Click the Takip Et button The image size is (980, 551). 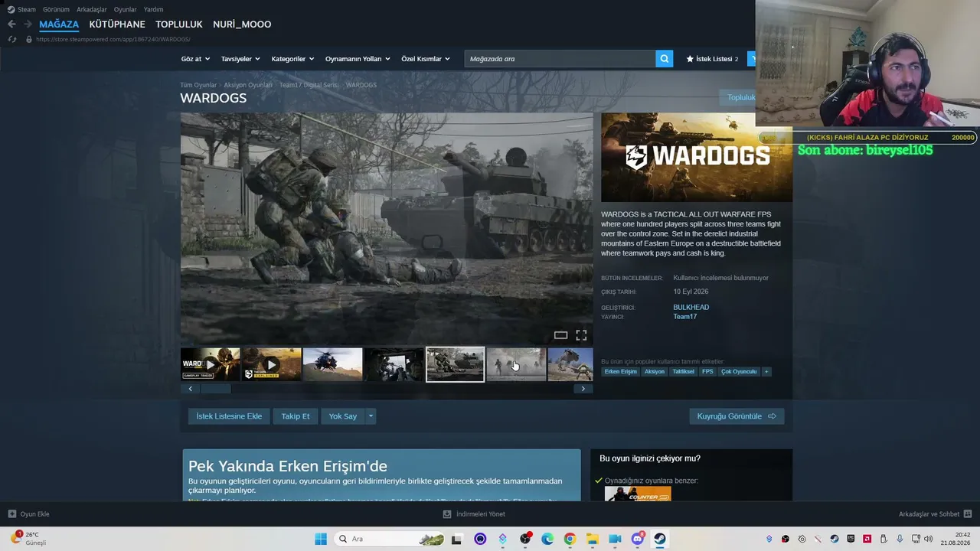[x=296, y=416]
